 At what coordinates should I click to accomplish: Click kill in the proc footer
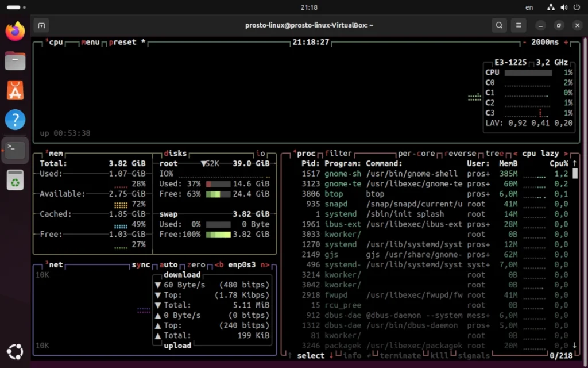point(439,355)
